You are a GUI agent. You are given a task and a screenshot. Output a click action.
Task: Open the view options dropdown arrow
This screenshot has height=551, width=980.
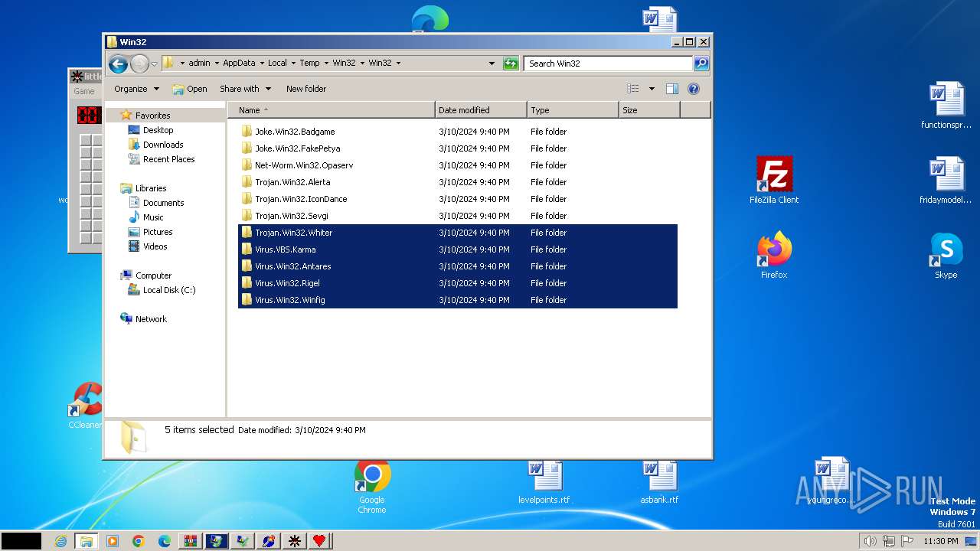coord(652,89)
